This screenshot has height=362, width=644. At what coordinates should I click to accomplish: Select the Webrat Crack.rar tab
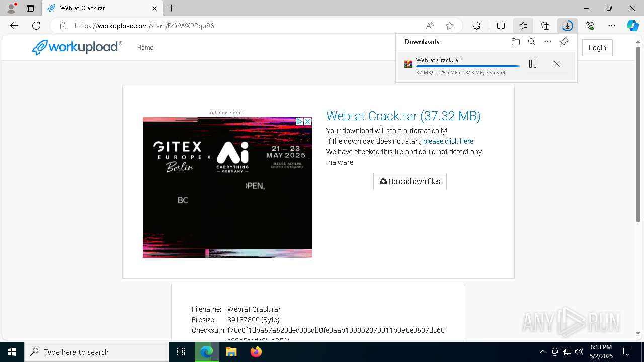[x=102, y=8]
